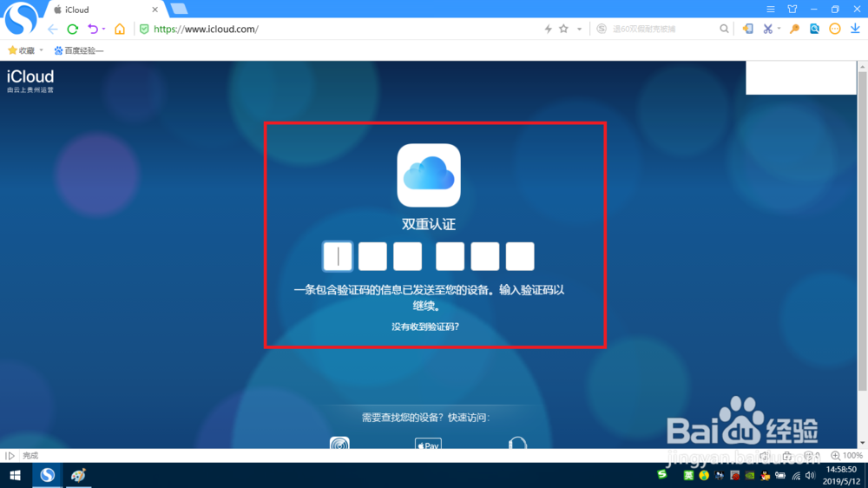Click the status bar play sidebar icon
868x488 pixels.
pyautogui.click(x=10, y=456)
